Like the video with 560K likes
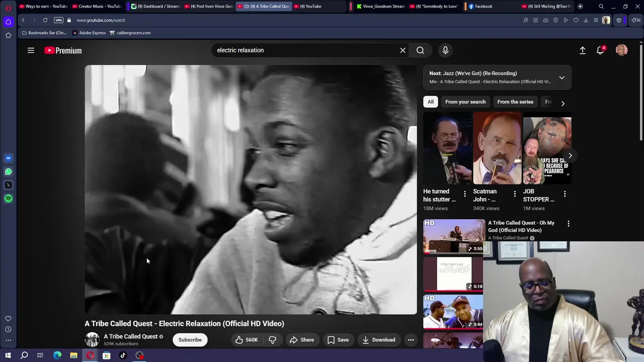 [247, 340]
